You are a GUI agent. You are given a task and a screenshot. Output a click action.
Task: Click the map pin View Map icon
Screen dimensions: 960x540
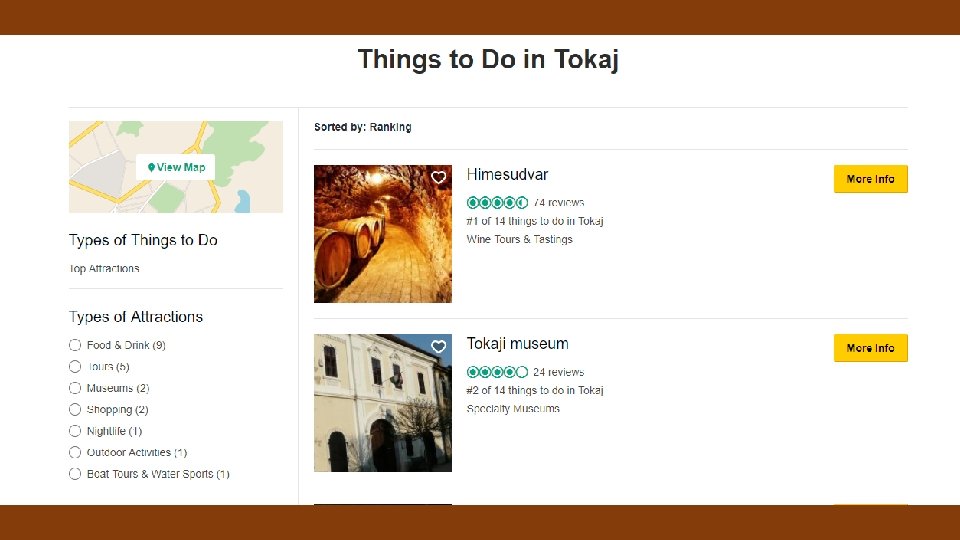click(x=151, y=168)
